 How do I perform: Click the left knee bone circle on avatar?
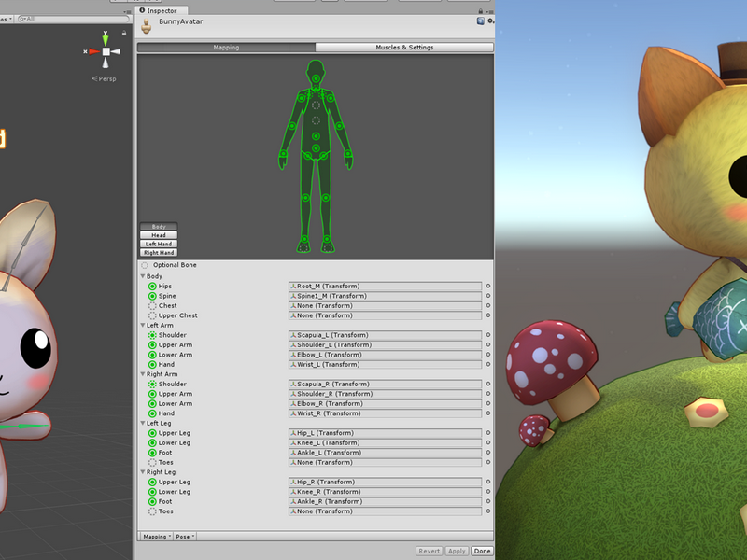coord(326,198)
